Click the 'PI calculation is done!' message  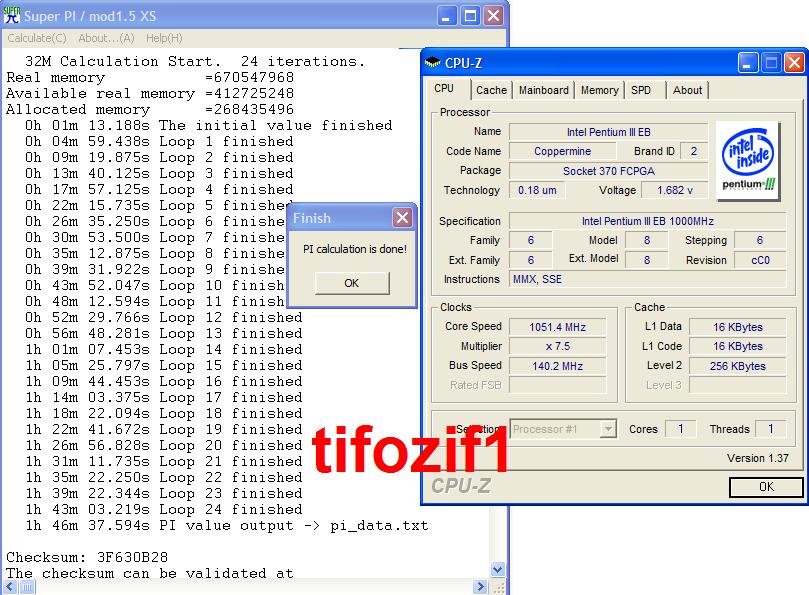355,249
